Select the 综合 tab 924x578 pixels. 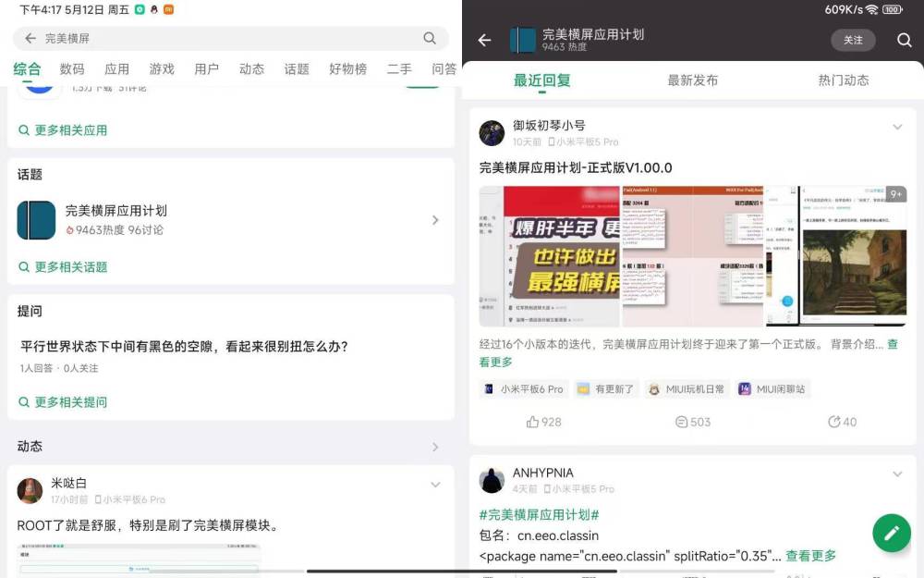27,69
